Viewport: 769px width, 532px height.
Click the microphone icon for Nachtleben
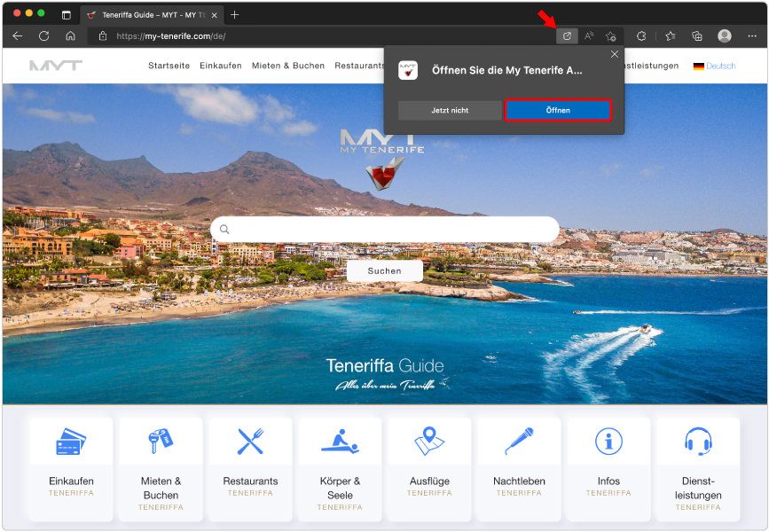(519, 438)
